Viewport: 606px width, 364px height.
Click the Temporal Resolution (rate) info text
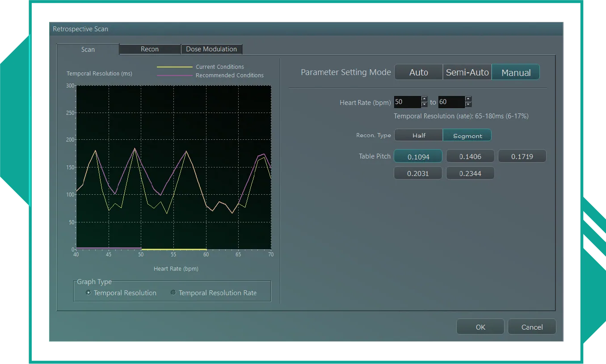461,116
